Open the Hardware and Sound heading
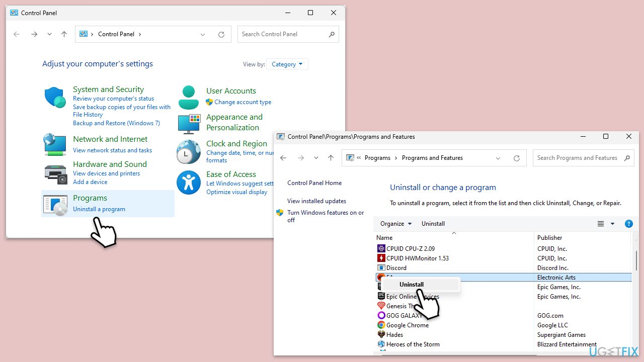Image resolution: width=644 pixels, height=362 pixels. coord(110,164)
